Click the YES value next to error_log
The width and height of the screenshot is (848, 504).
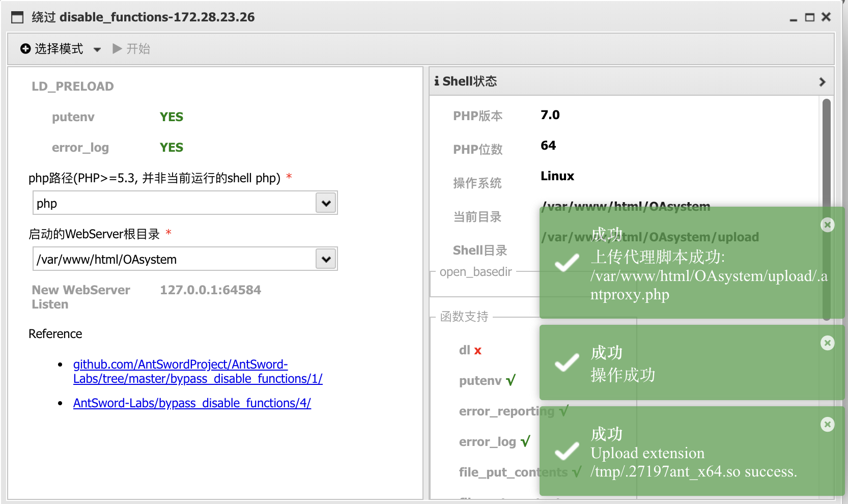(x=172, y=148)
